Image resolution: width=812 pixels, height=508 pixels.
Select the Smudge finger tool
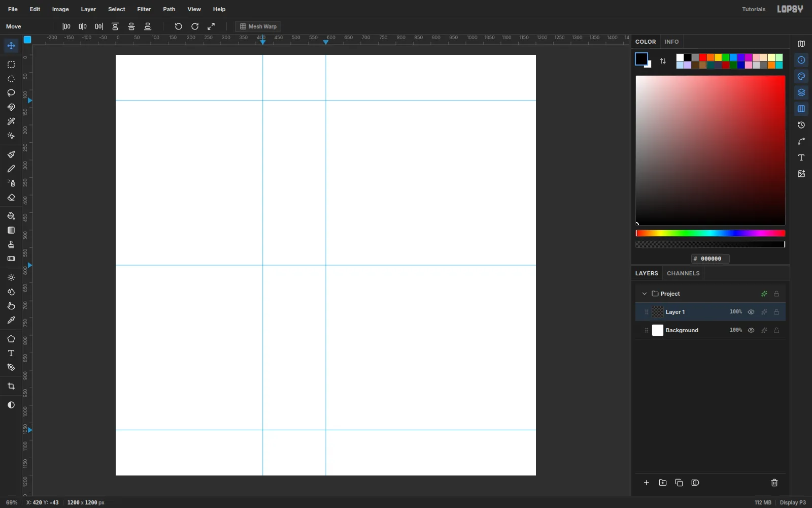tap(11, 306)
